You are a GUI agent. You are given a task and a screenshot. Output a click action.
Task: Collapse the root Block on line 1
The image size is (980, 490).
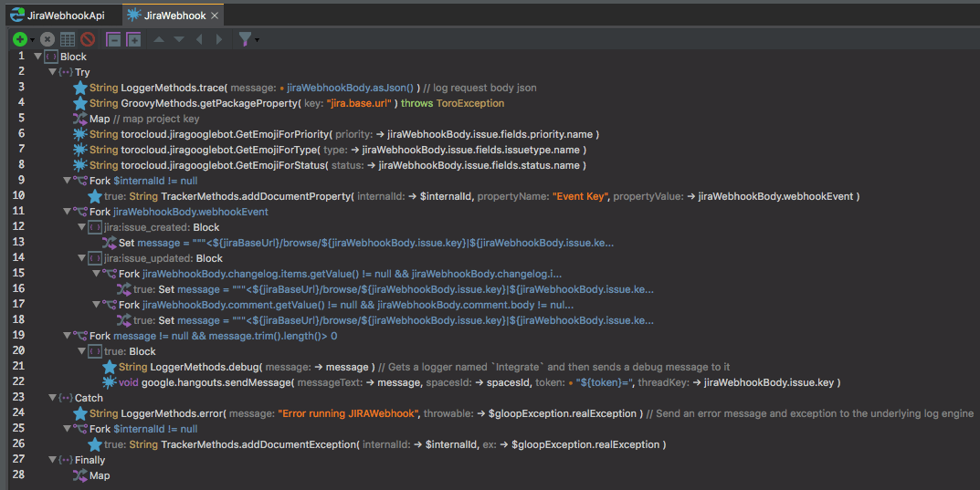click(37, 57)
